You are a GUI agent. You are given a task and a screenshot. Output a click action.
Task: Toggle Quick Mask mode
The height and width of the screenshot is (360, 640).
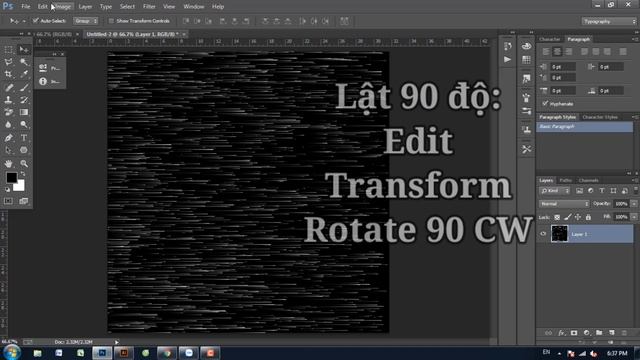8,201
